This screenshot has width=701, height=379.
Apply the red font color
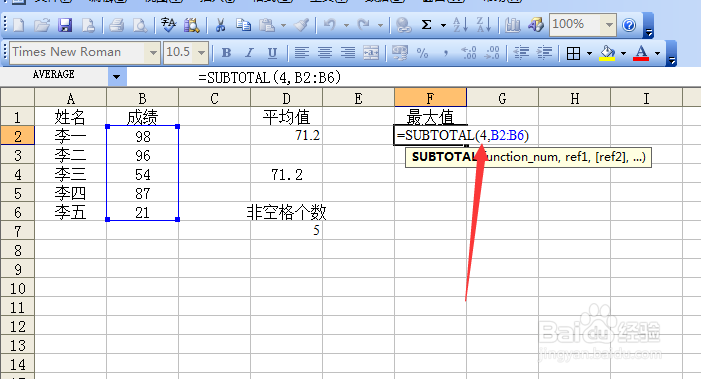pos(641,53)
